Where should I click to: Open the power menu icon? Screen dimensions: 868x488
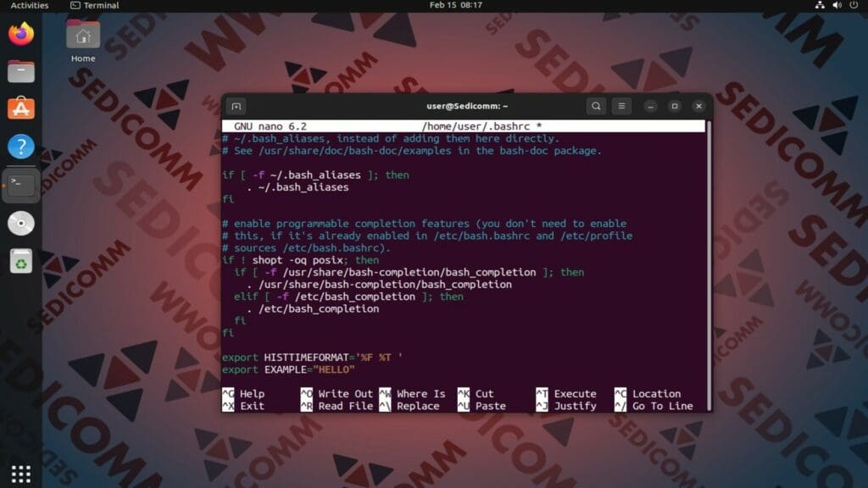point(854,5)
